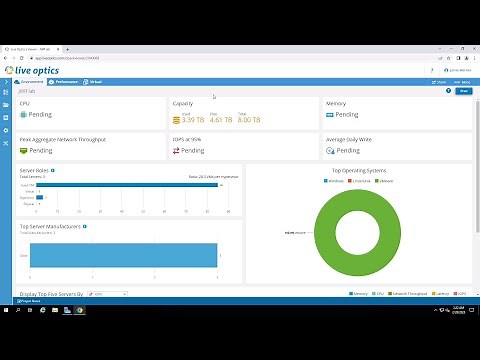
Task: Click the Guest VM bar in Server Roles
Action: click(127, 185)
